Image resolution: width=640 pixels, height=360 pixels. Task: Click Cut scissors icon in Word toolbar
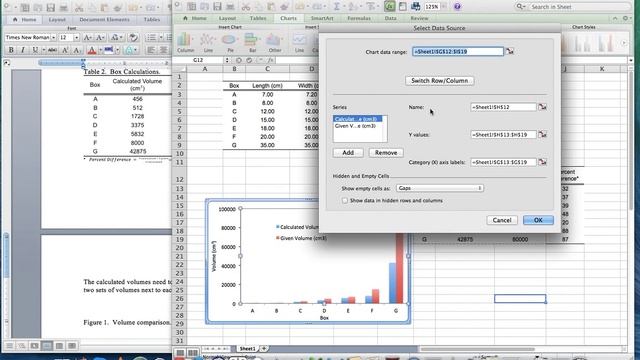79,7
